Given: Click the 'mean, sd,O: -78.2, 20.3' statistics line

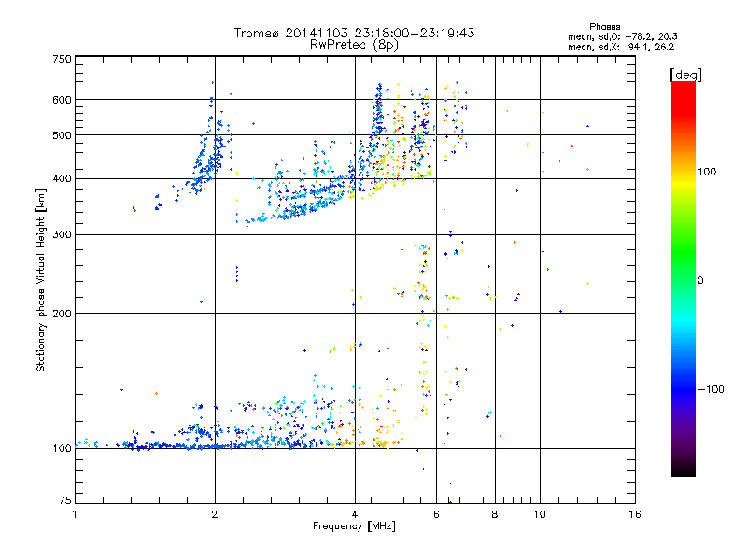Looking at the screenshot, I should (x=622, y=36).
